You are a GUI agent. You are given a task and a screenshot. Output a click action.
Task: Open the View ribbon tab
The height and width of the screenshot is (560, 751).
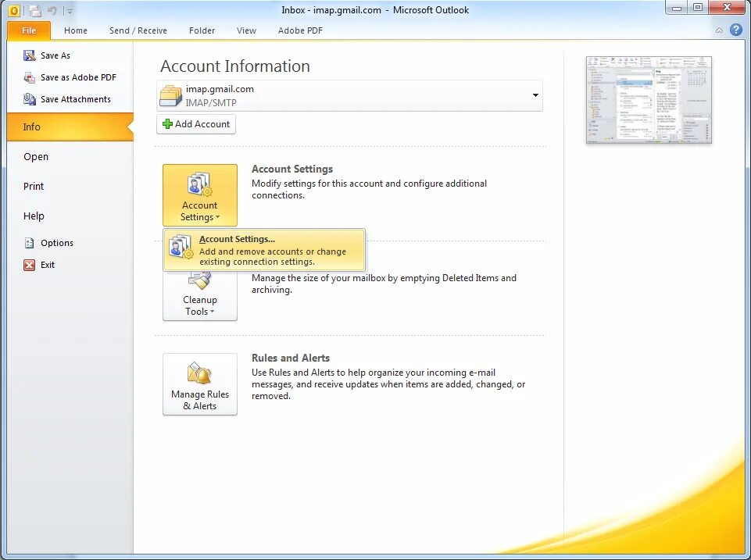(246, 30)
